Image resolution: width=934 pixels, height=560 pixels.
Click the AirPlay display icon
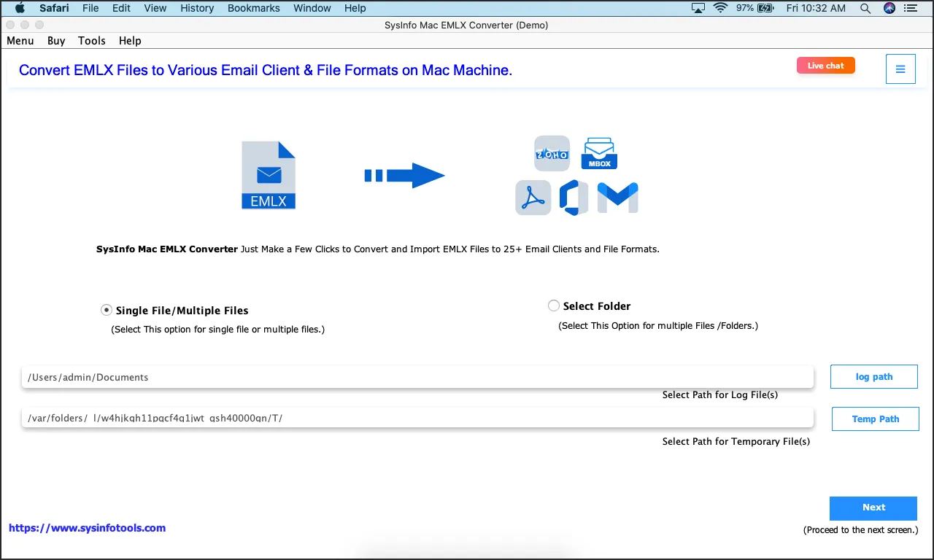click(x=698, y=8)
